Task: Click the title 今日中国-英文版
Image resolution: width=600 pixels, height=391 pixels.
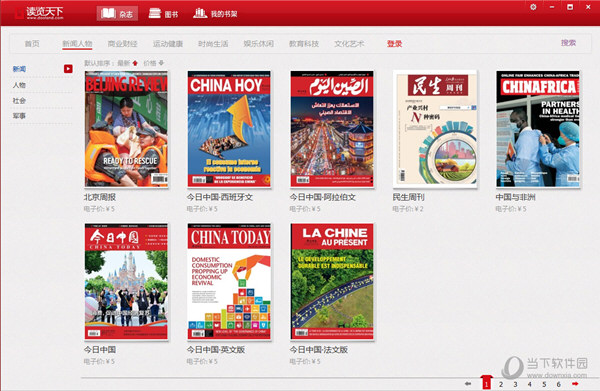Action: (x=216, y=350)
